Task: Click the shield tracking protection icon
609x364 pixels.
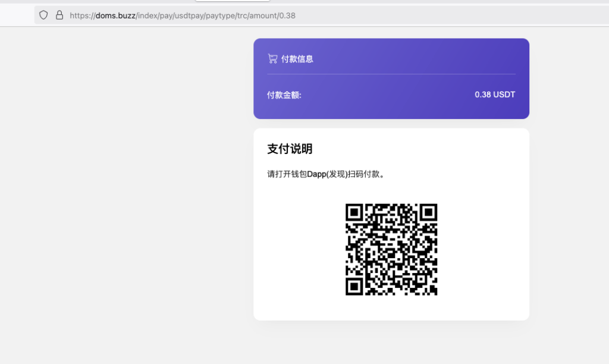Action: [x=43, y=15]
